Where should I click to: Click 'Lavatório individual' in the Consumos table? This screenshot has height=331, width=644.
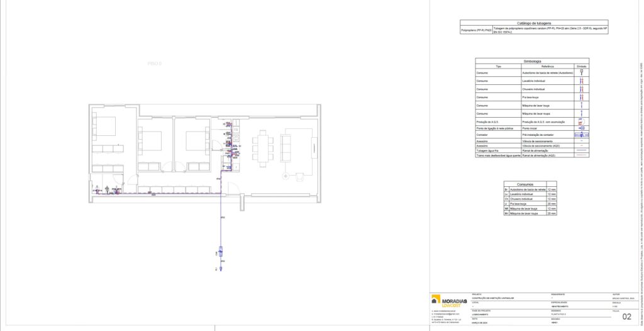click(x=521, y=194)
